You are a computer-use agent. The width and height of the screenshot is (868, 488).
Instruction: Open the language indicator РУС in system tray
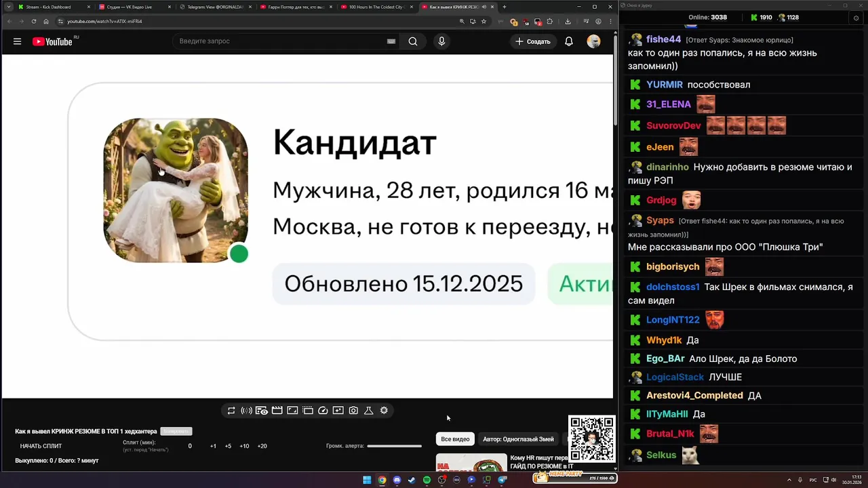813,480
